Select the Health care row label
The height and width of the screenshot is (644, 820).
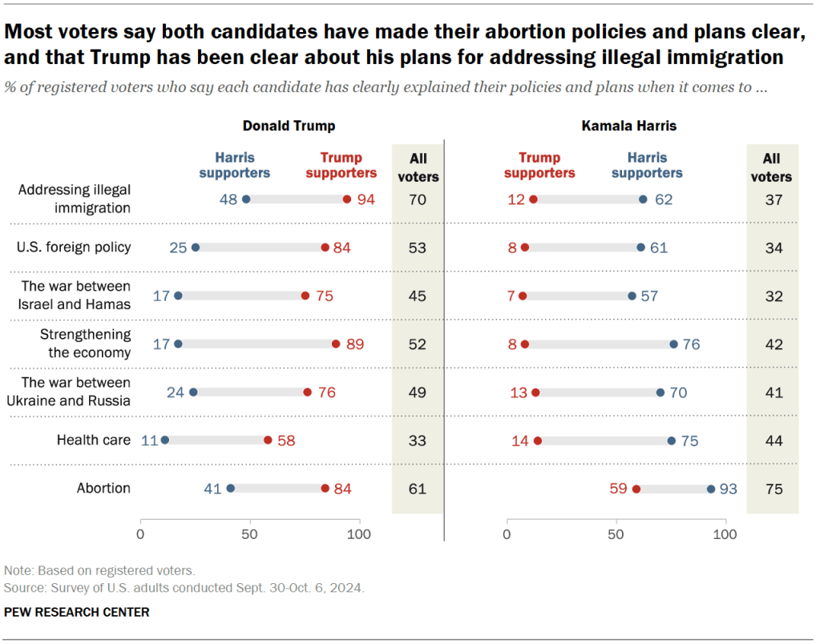pyautogui.click(x=94, y=440)
